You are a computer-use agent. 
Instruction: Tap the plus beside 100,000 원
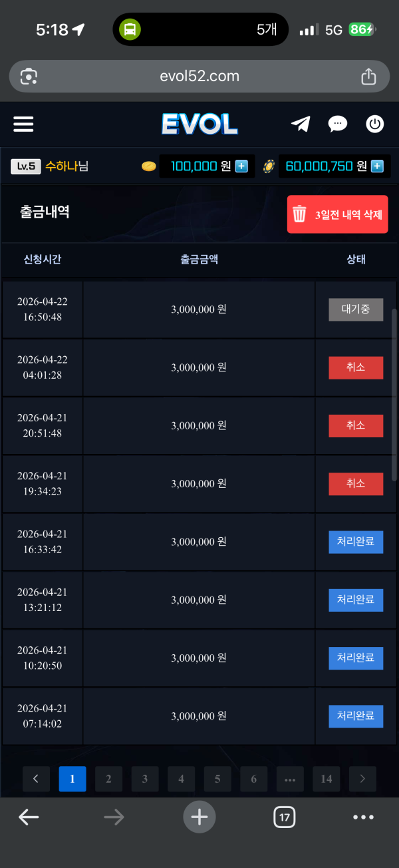241,166
